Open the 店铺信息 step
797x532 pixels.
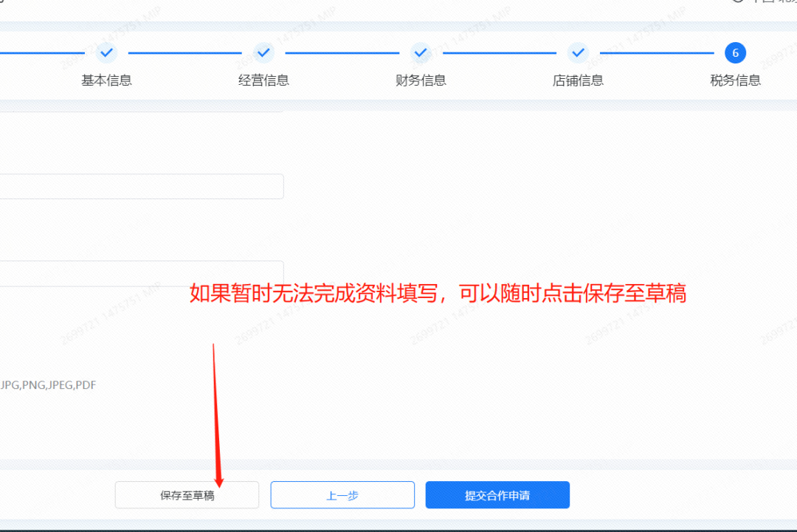pos(578,80)
